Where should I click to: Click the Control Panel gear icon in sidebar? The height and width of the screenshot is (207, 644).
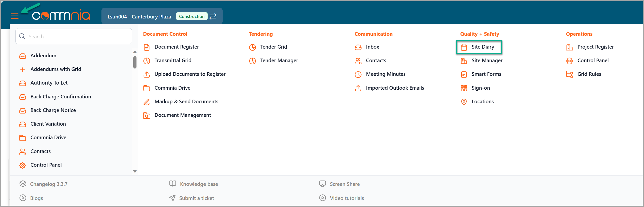(23, 165)
